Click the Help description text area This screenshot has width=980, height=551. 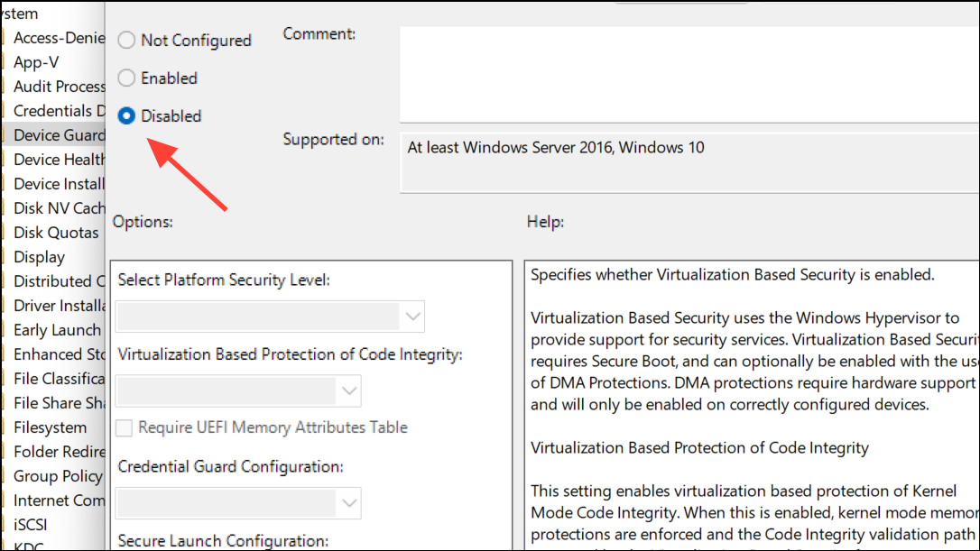click(752, 406)
